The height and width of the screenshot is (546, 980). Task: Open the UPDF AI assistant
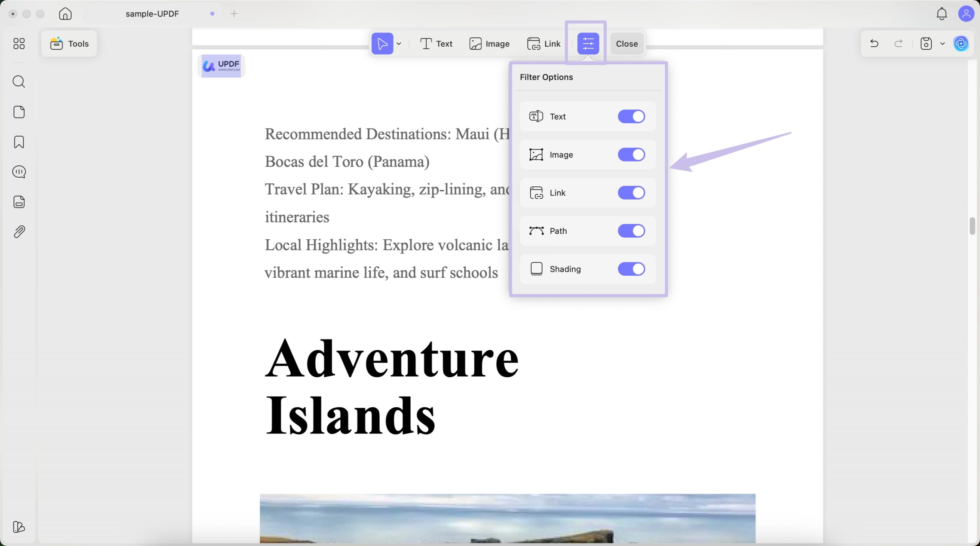click(961, 43)
